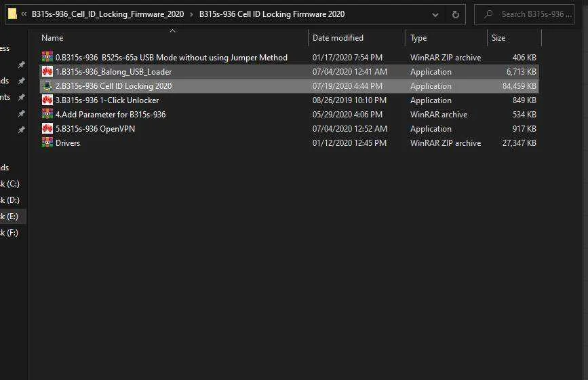588x380 pixels.
Task: Expand the breadcrumb arrow after B315s-936_Cell_ID_Locking_Firmware_2020
Action: [191, 14]
